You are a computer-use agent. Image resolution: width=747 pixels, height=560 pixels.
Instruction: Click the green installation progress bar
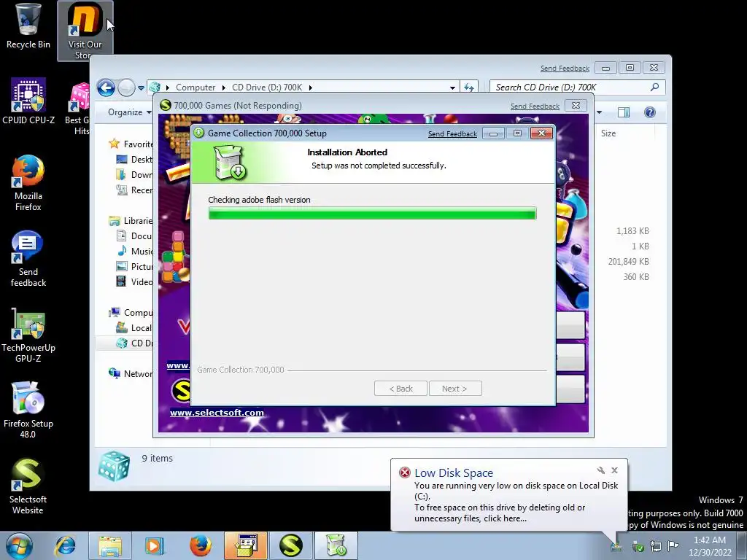[x=372, y=214]
